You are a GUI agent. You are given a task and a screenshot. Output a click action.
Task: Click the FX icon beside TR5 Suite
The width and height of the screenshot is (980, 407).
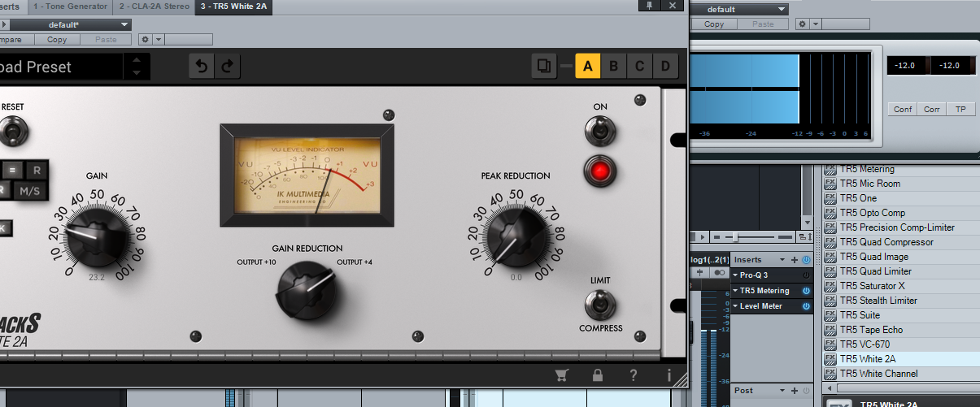[x=830, y=315]
